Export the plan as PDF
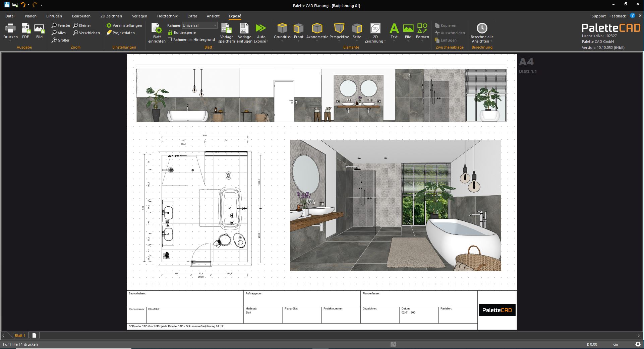Screen dimensions: 644x349 (x=25, y=32)
